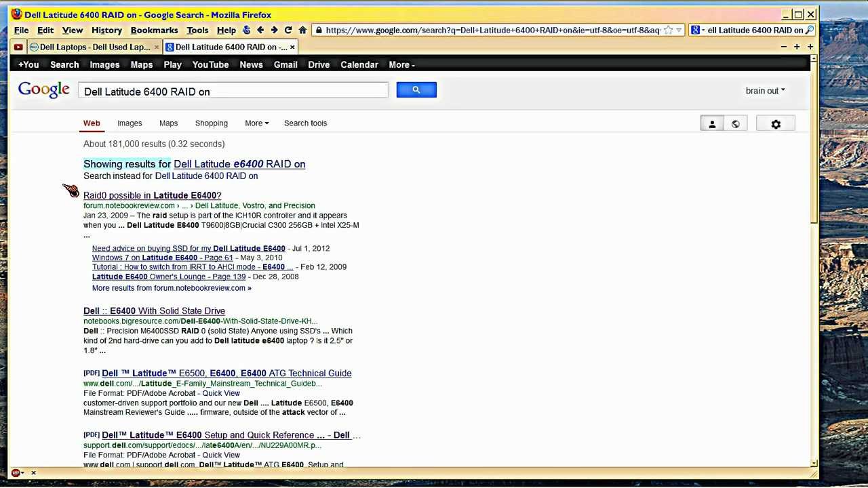Open Need advice on buying SSD result
868x488 pixels.
[189, 248]
